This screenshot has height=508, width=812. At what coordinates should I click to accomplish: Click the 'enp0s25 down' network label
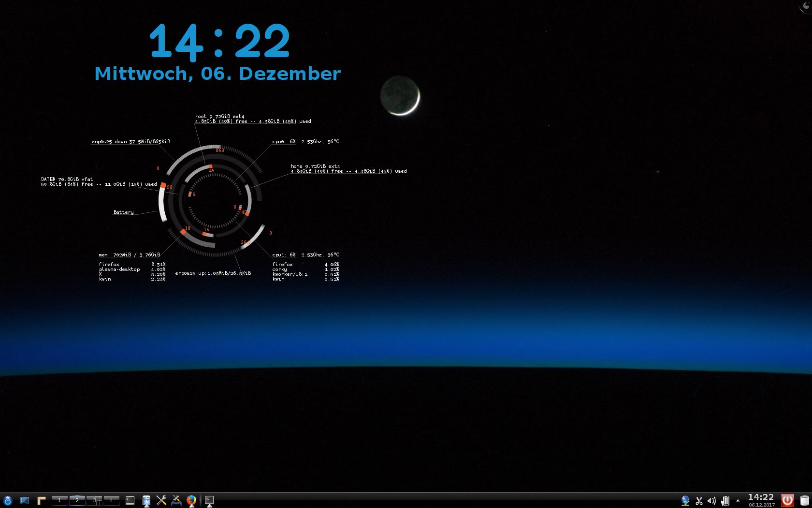click(131, 142)
